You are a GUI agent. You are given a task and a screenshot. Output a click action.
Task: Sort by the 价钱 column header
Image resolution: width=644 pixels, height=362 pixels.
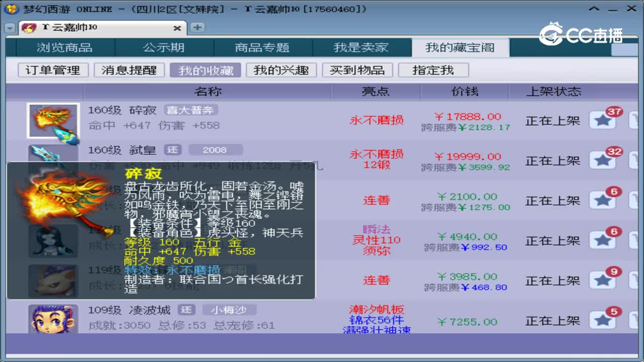[x=464, y=92]
